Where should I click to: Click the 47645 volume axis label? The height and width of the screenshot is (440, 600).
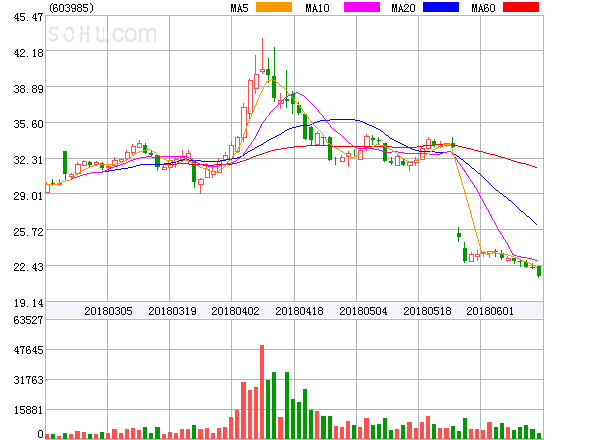tap(28, 350)
